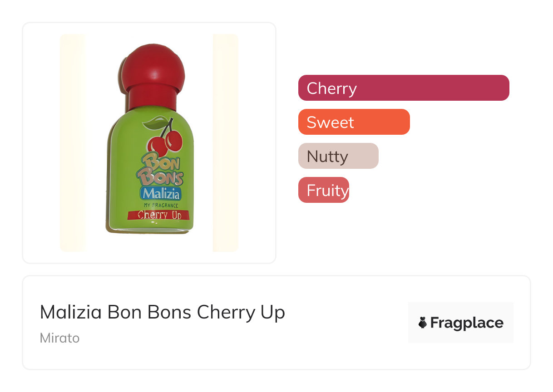Screen dimensions: 553x392
Task: Click the green leaf above the cherries
Action: pyautogui.click(x=155, y=122)
